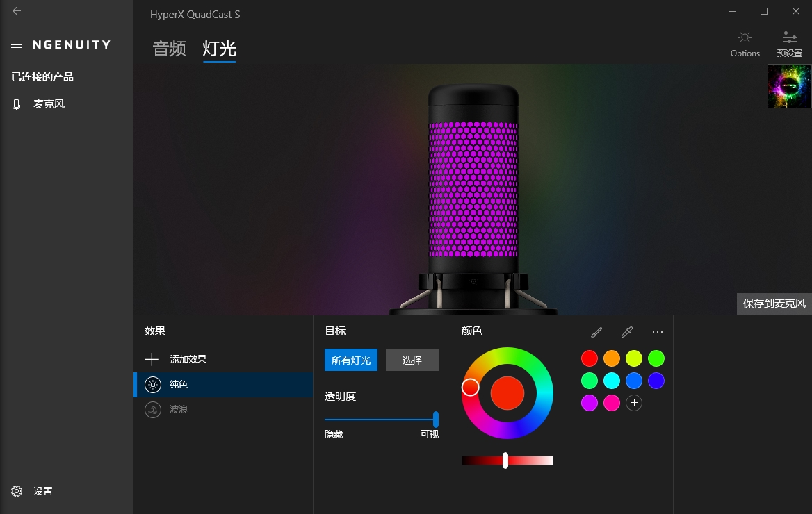Select the bright green swatch in first row

656,358
